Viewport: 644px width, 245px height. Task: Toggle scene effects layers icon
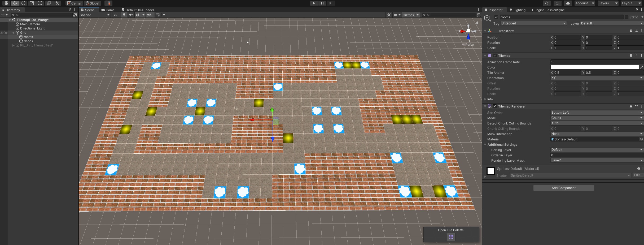pos(138,15)
